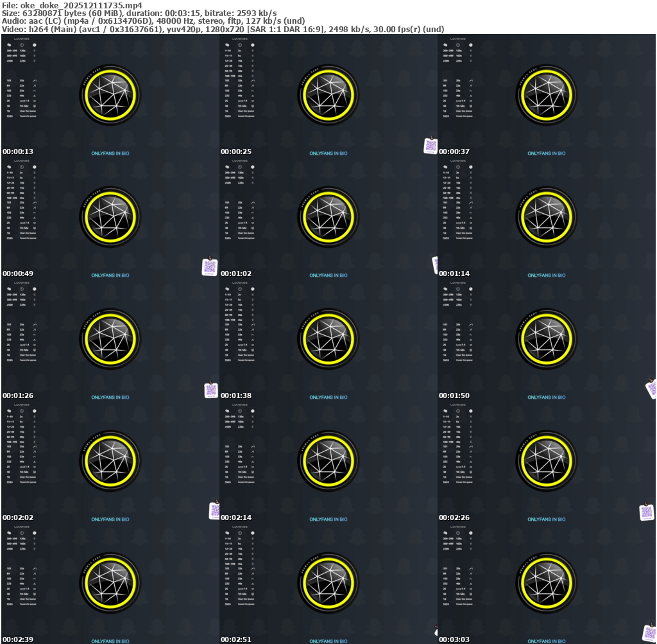The width and height of the screenshot is (657, 644).
Task: Click the ONLYFANS IN BIO text in the 00:00:37 frame
Action: point(546,153)
